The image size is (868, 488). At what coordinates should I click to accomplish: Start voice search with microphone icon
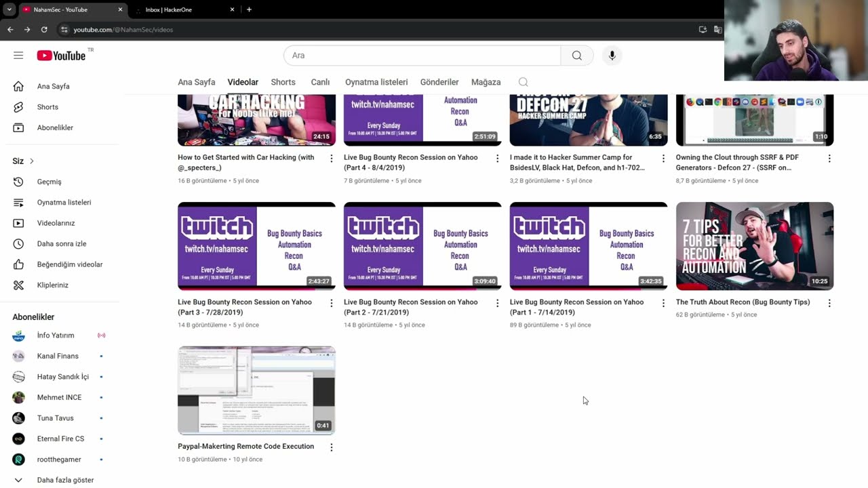click(x=612, y=56)
